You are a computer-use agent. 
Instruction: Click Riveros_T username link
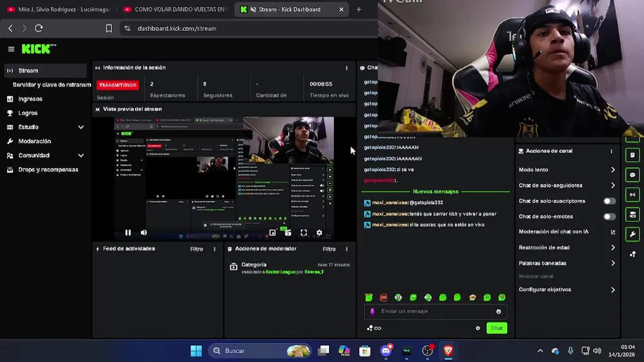tap(314, 272)
